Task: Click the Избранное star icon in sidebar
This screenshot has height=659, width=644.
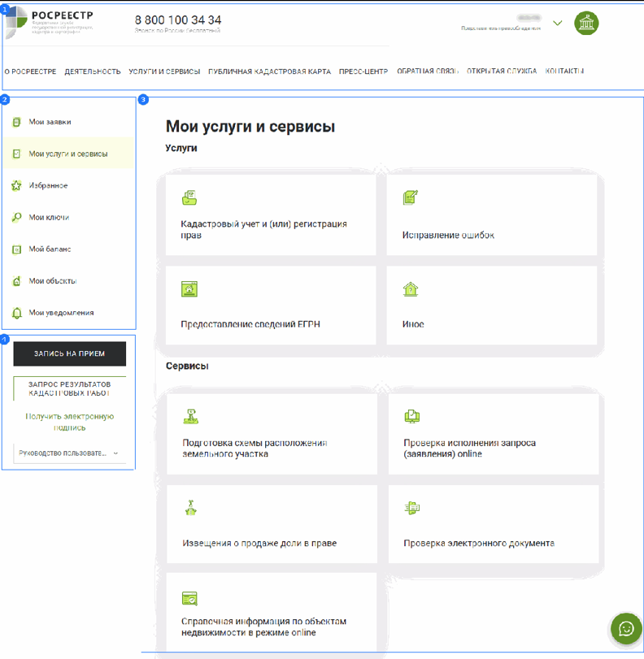Action: [x=16, y=186]
